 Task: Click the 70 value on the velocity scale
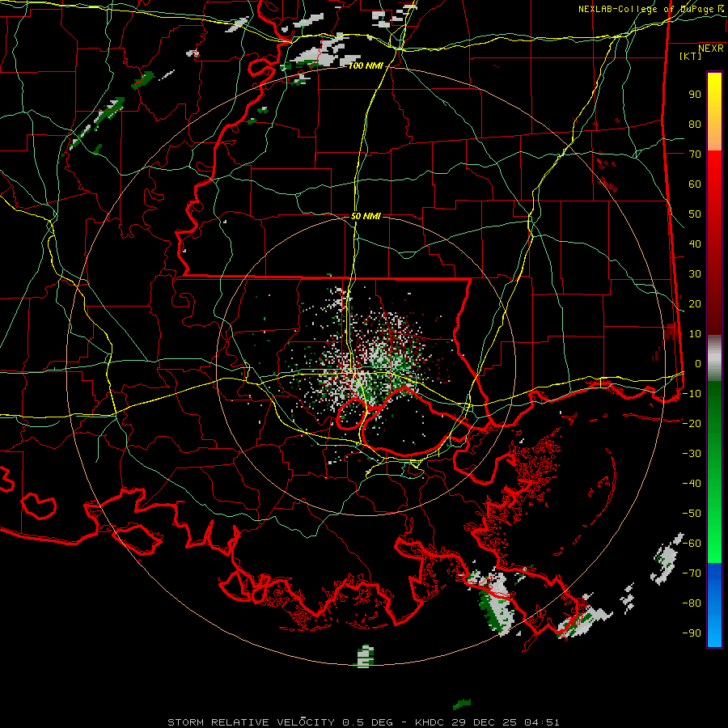[x=695, y=154]
